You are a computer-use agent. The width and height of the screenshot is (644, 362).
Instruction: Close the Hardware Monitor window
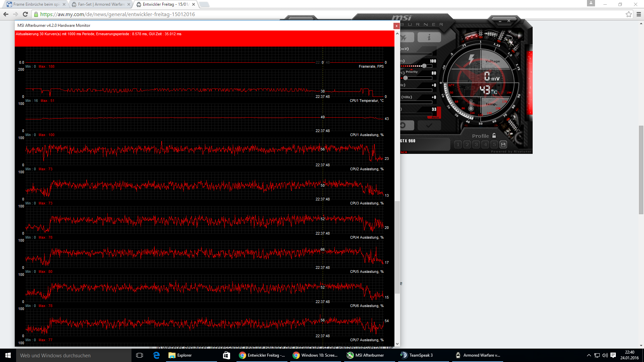click(396, 26)
